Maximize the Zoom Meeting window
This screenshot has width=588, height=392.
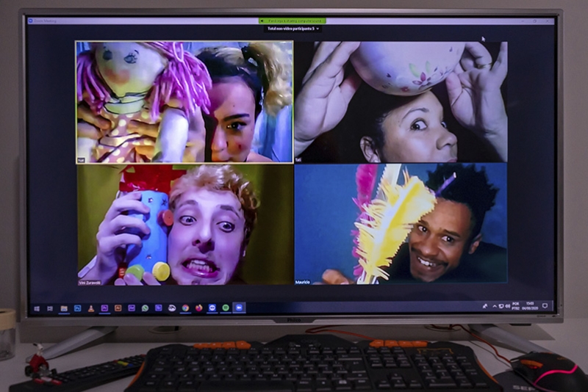tap(535, 21)
